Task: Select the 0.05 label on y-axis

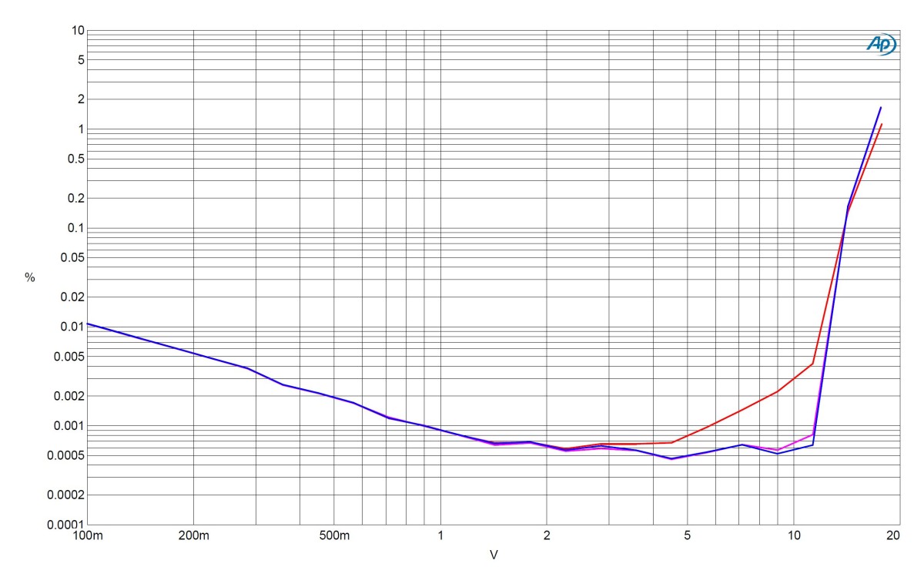Action: point(71,257)
